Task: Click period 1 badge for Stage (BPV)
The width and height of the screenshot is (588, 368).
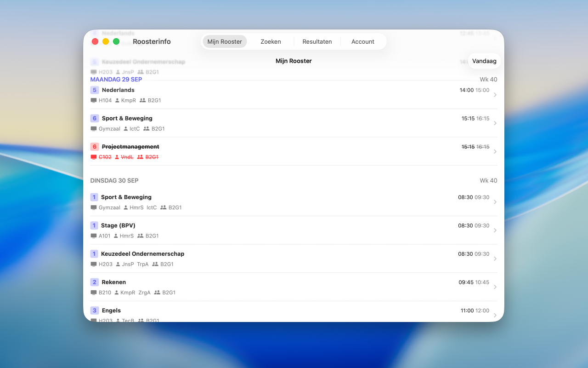Action: pyautogui.click(x=94, y=225)
